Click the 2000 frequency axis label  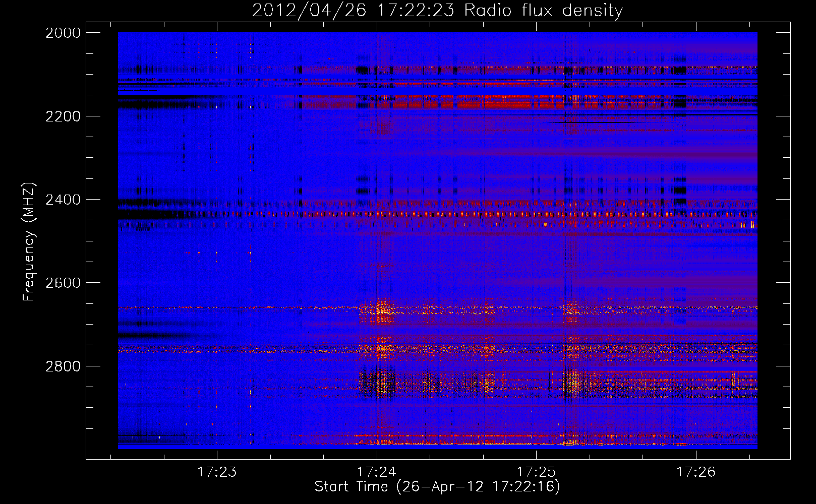point(63,33)
